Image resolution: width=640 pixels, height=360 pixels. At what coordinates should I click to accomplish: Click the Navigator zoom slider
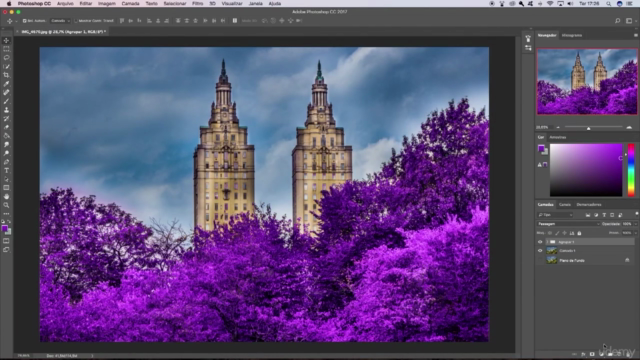coord(593,128)
